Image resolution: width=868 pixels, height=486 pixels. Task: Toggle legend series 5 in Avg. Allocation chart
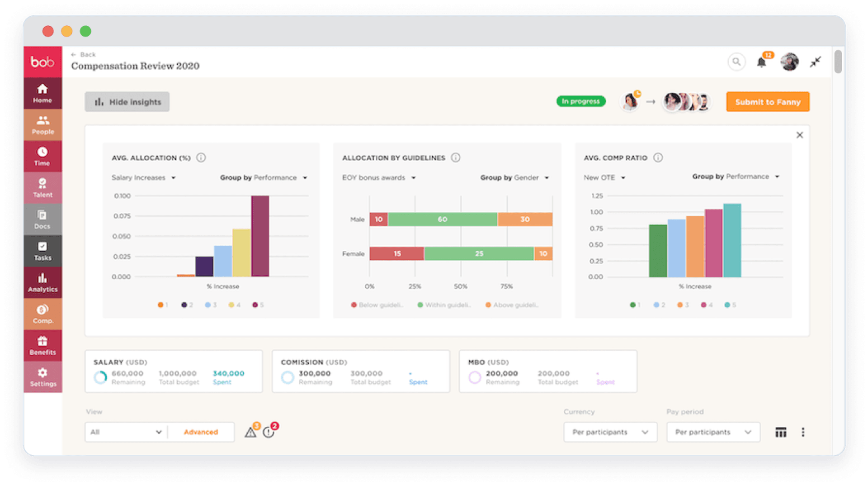258,305
